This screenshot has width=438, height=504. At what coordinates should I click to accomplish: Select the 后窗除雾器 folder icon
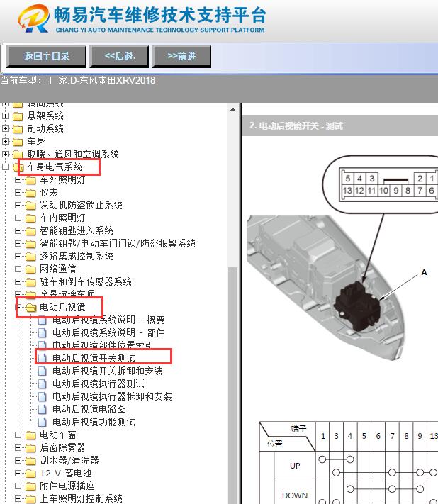[30, 448]
